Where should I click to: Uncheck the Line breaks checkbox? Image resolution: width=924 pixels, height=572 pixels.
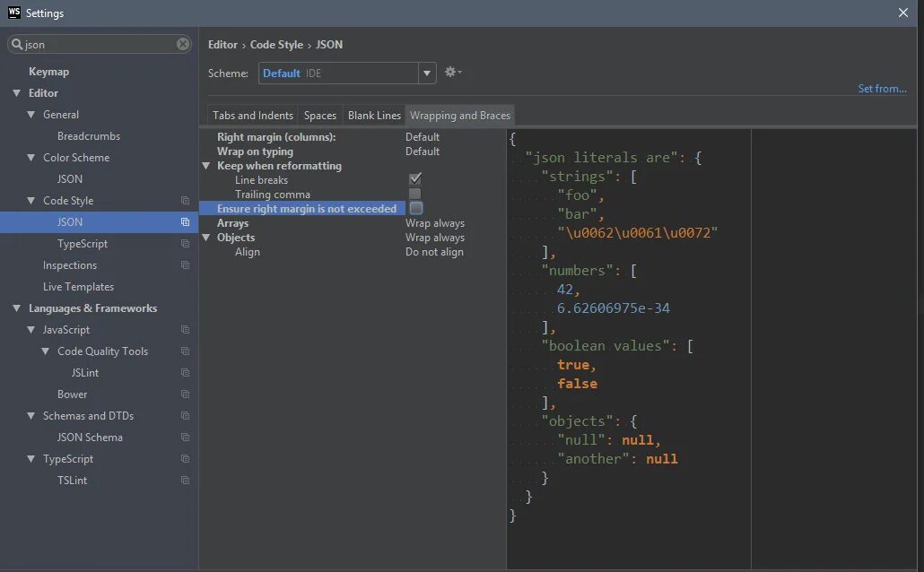414,178
